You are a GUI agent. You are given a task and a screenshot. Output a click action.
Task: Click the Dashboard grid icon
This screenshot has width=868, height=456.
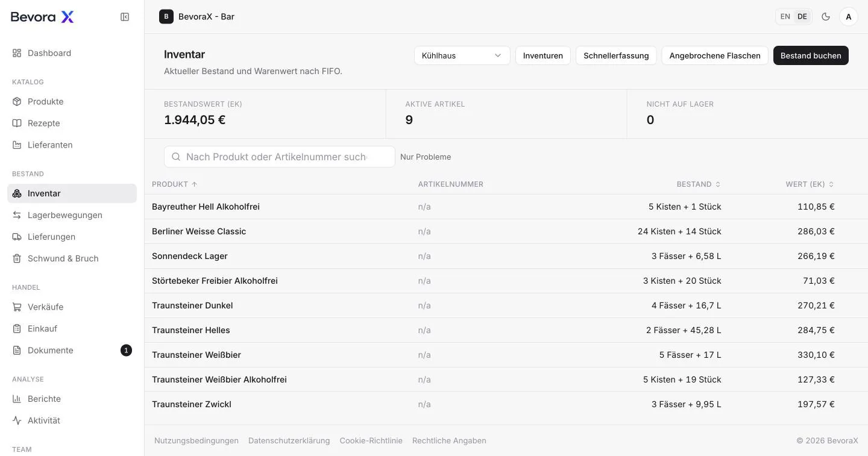[17, 53]
